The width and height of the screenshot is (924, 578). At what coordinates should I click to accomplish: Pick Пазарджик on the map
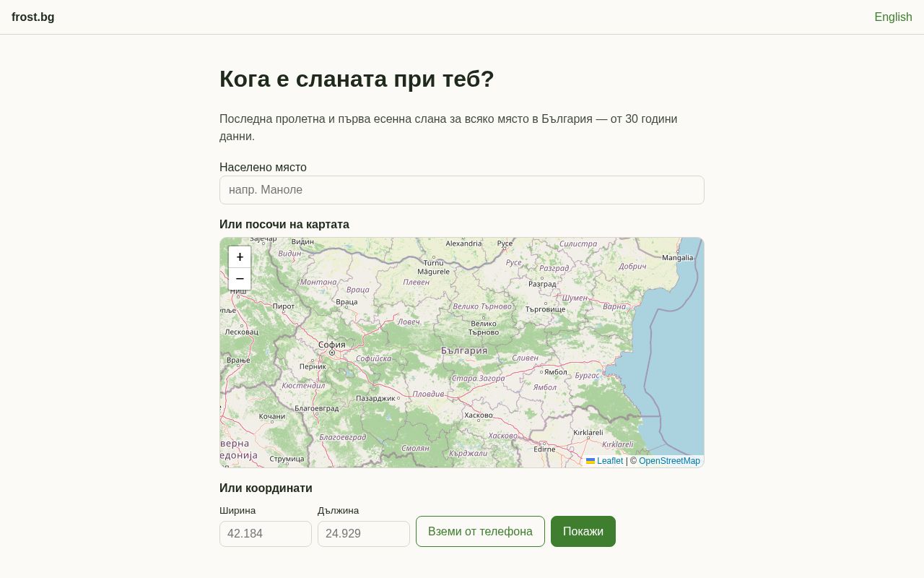coord(375,398)
